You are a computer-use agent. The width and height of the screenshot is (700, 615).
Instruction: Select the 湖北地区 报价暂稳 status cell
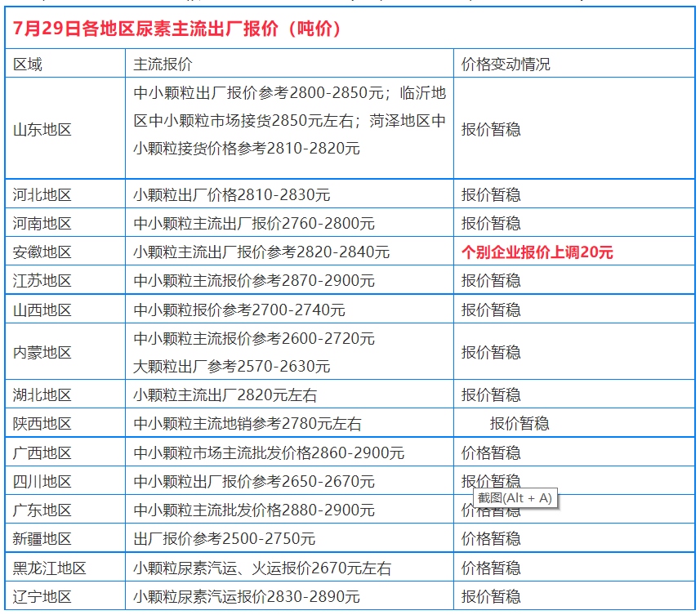tap(490, 394)
